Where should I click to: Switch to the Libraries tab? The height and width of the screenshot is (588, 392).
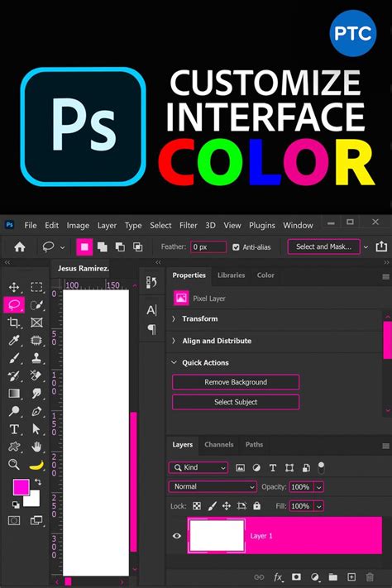231,275
